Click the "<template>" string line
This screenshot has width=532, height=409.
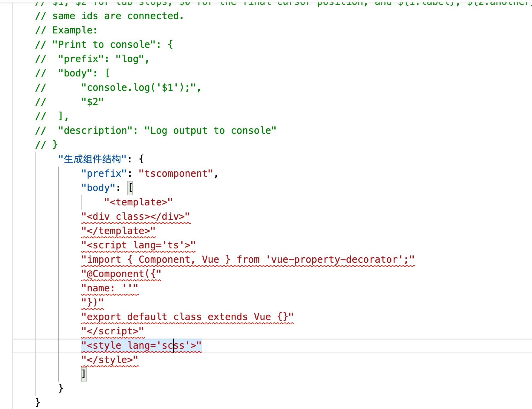pos(138,202)
